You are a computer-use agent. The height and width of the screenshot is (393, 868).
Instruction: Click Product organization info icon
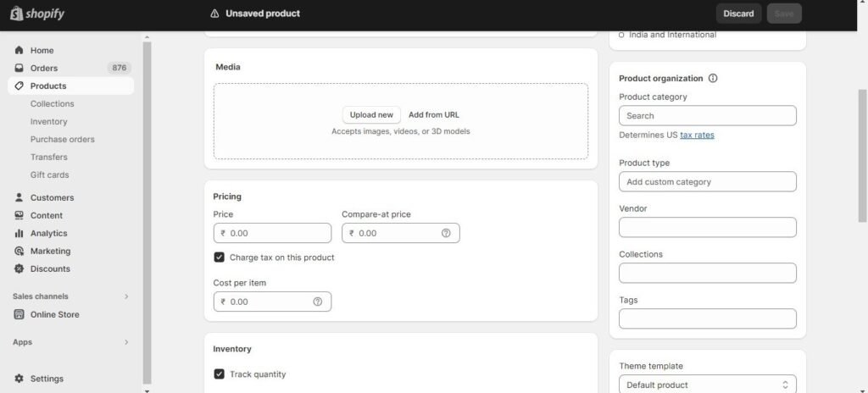713,79
